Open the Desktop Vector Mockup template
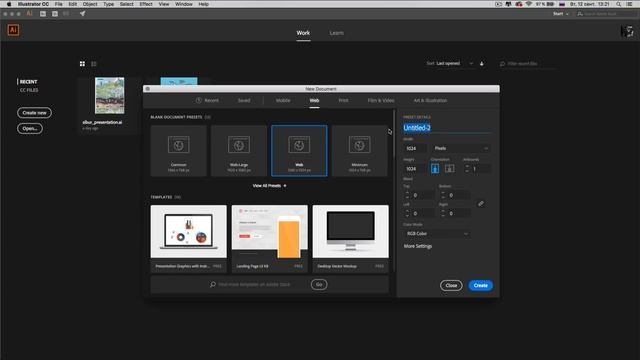640x360 pixels. point(351,231)
